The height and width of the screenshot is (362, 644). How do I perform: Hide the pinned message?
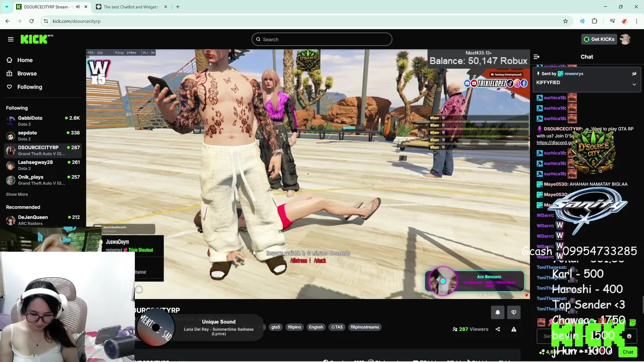(634, 74)
